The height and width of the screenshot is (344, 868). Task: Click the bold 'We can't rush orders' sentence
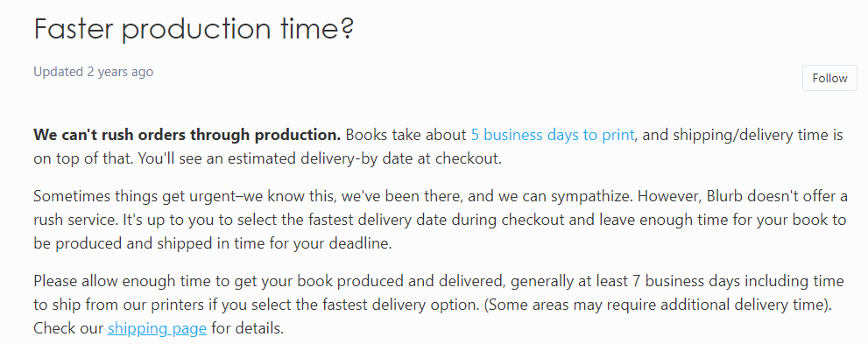pos(187,135)
